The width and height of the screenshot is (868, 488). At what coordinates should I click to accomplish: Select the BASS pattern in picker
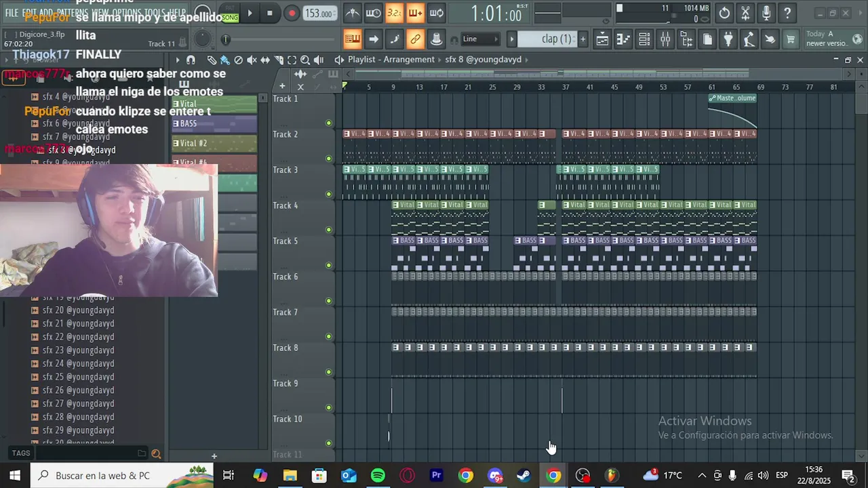[x=214, y=123]
